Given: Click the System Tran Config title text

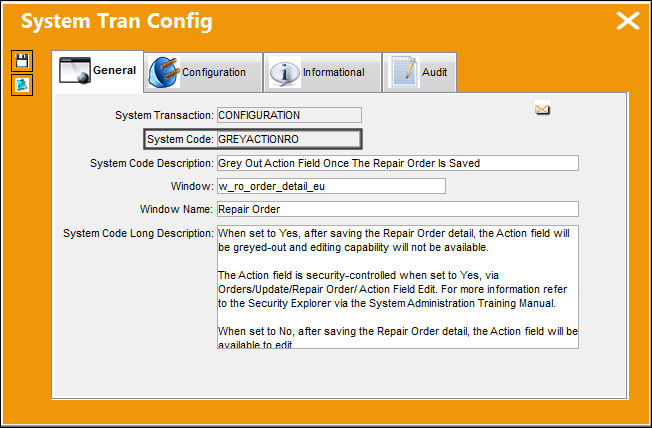Looking at the screenshot, I should tap(117, 21).
